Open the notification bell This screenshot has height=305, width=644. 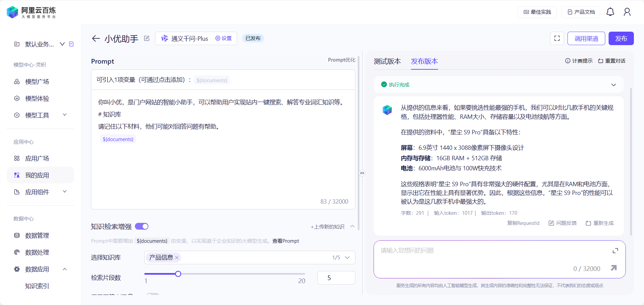click(x=610, y=12)
